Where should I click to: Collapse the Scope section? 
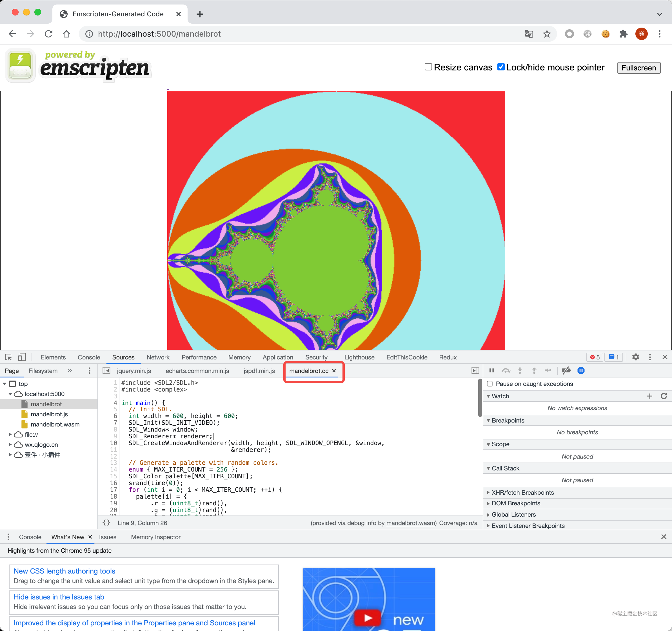click(x=488, y=444)
